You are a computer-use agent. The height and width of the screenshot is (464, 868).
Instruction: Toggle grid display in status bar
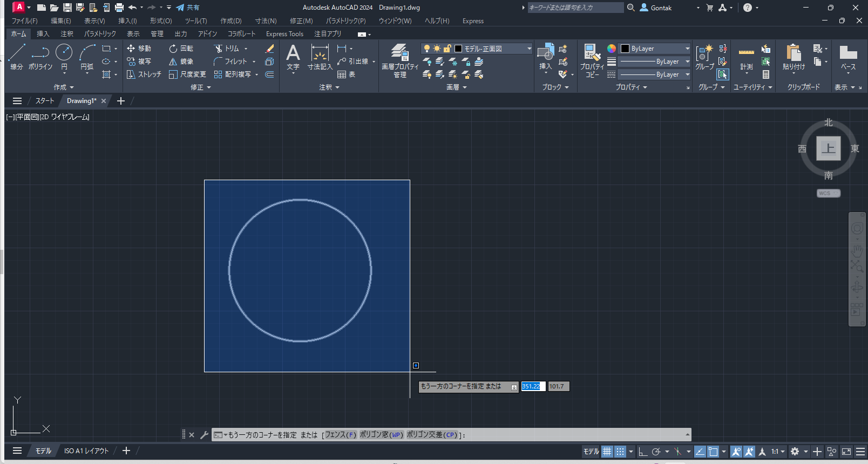(x=607, y=452)
